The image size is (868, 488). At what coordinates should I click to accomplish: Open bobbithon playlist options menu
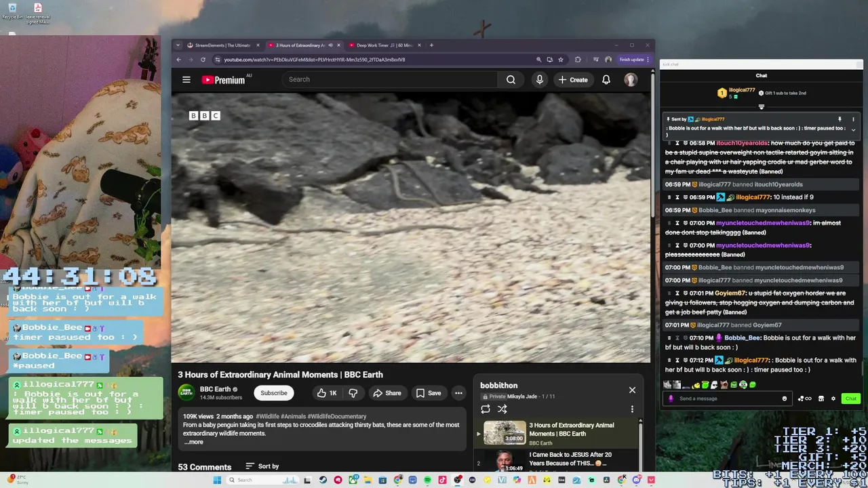tap(632, 409)
